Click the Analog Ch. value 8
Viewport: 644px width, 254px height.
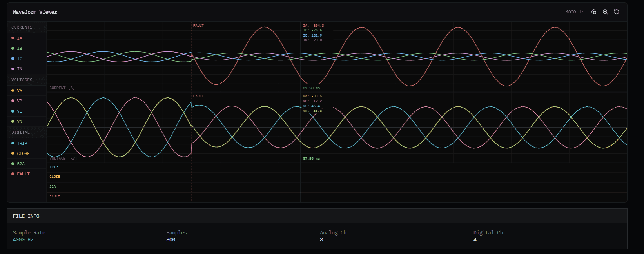[321, 240]
